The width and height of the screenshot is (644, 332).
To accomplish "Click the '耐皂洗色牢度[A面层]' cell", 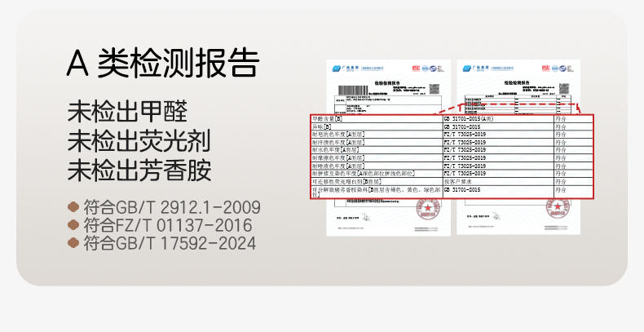I will tap(377, 135).
